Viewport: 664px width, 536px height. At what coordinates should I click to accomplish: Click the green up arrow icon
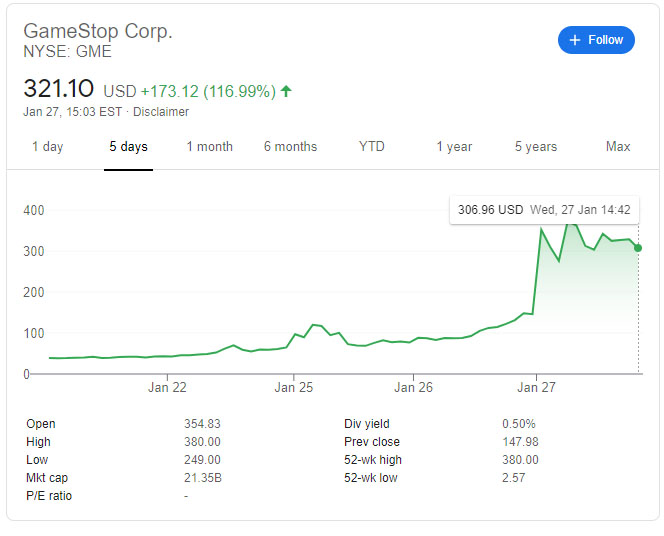tap(286, 91)
